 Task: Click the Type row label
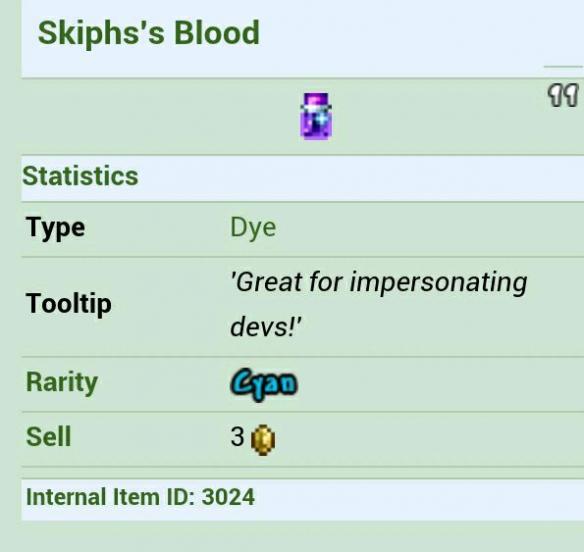55,228
